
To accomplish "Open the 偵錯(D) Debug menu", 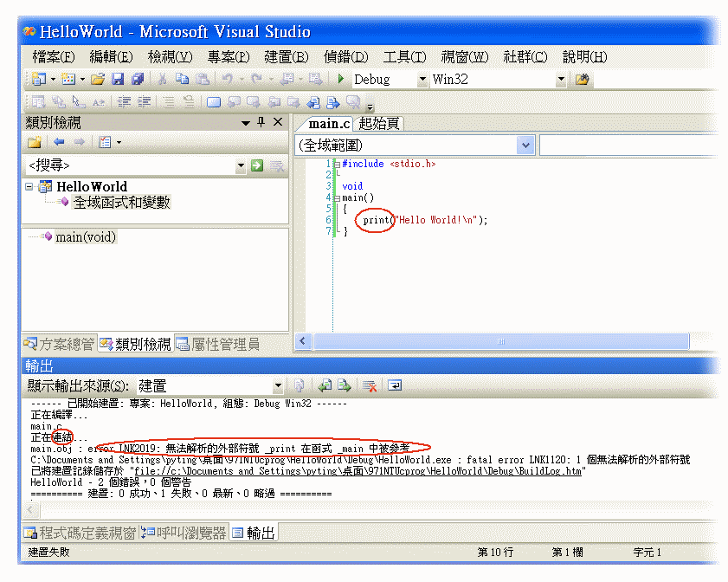I will [x=346, y=57].
